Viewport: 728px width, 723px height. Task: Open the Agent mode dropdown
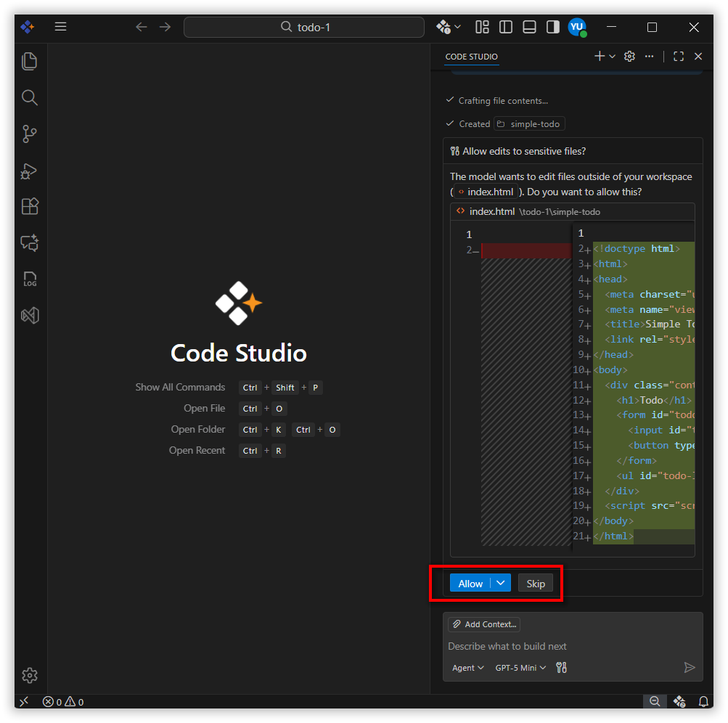click(468, 668)
